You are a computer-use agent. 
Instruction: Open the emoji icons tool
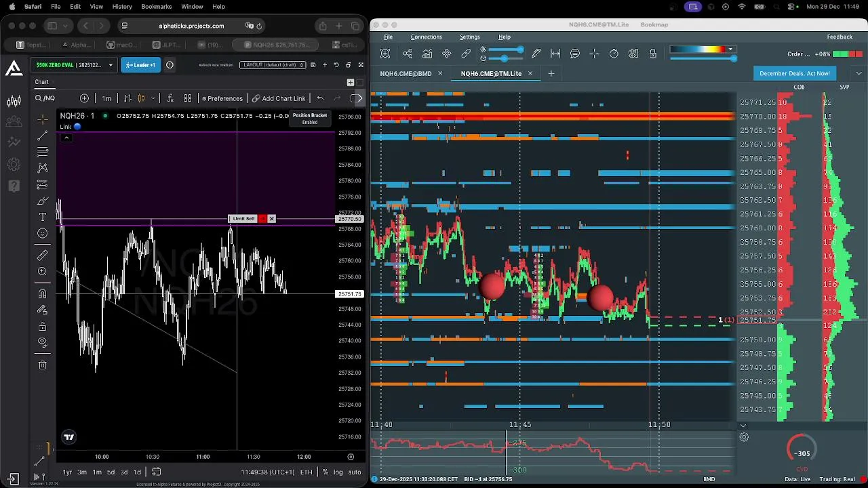coord(42,233)
